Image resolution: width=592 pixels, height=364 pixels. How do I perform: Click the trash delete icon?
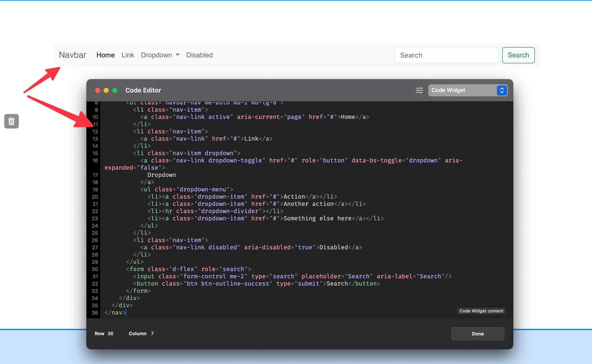(11, 121)
